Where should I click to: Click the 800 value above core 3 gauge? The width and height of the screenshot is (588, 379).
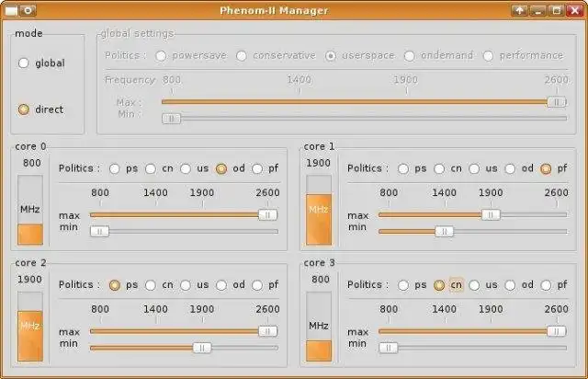coord(321,280)
